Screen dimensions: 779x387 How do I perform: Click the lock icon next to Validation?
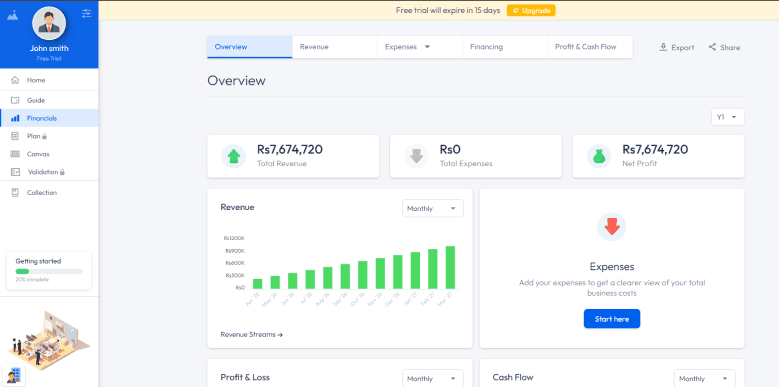[x=62, y=172]
